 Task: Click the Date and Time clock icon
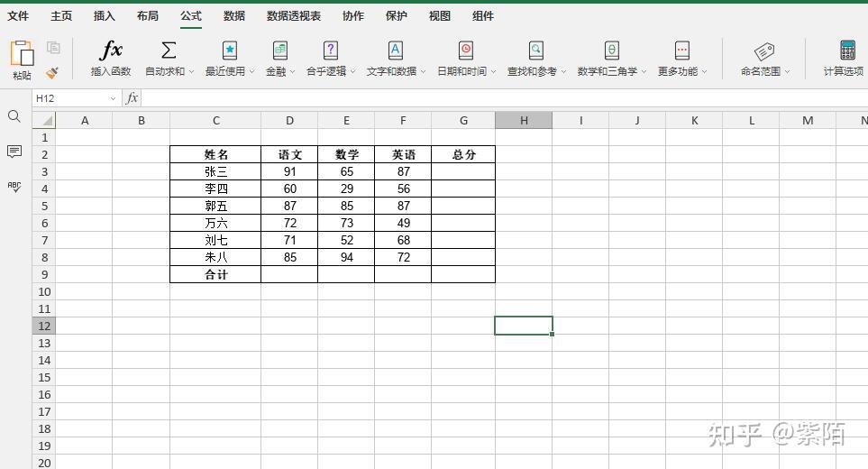click(466, 51)
